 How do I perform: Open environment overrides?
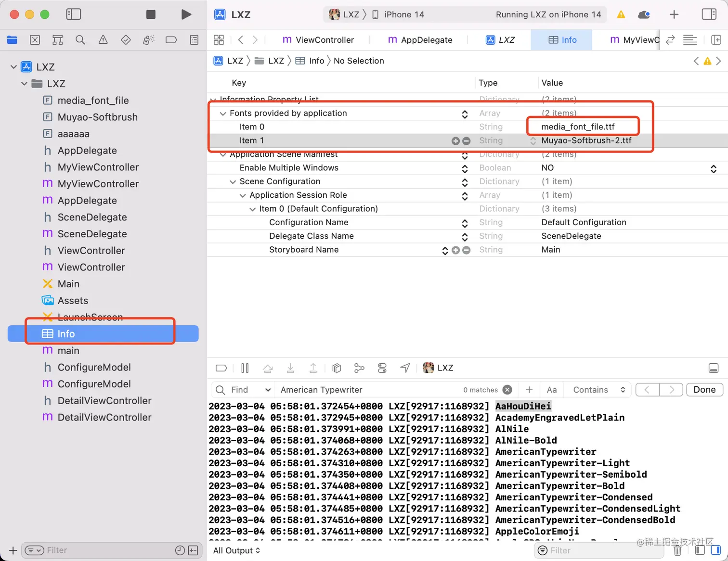(x=382, y=369)
